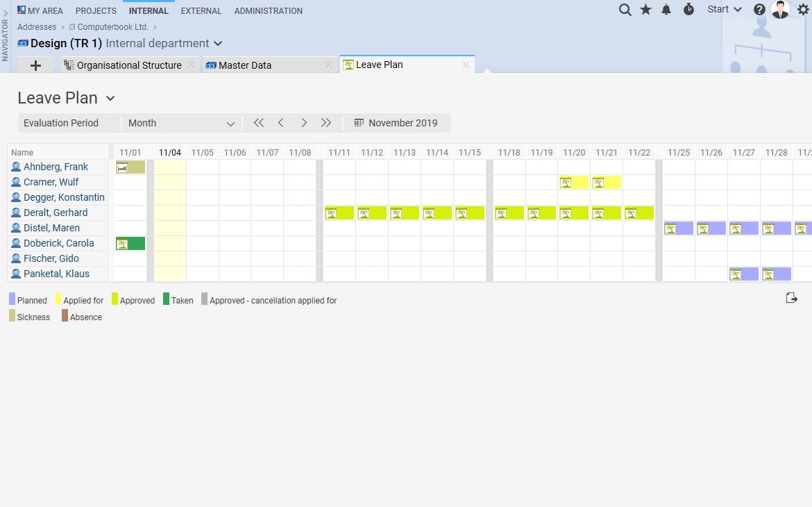
Task: Open Fischer, Gido employee link
Action: tap(51, 258)
